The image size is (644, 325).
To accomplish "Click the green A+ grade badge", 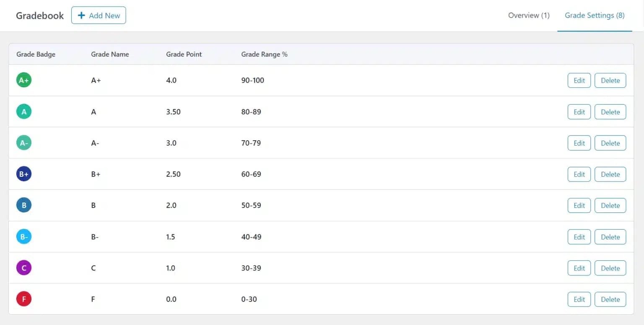I will click(24, 80).
